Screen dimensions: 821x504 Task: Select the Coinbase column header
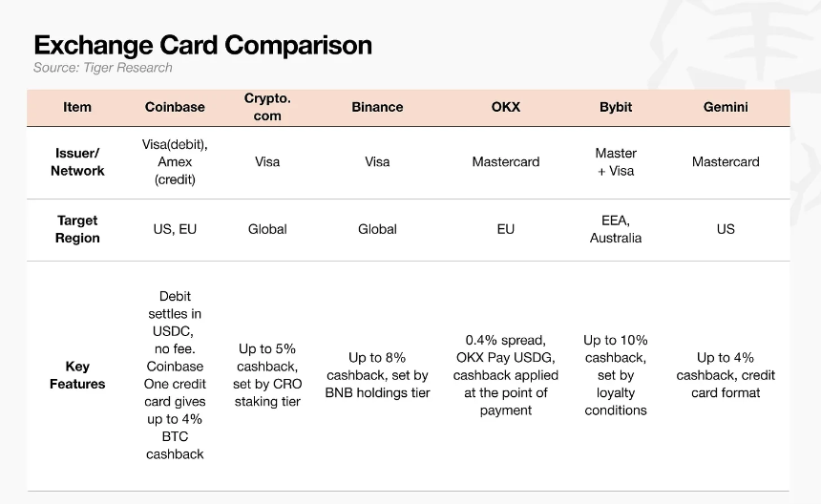[x=175, y=107]
